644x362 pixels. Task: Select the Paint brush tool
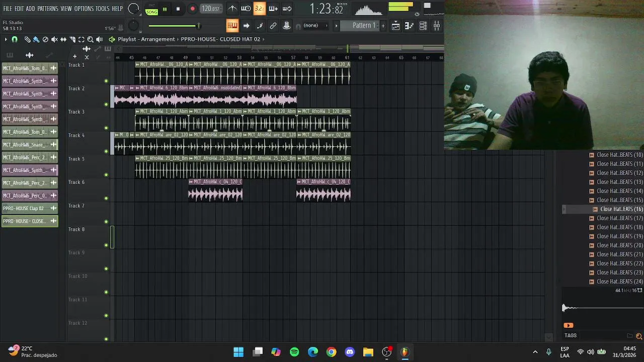[x=36, y=39]
